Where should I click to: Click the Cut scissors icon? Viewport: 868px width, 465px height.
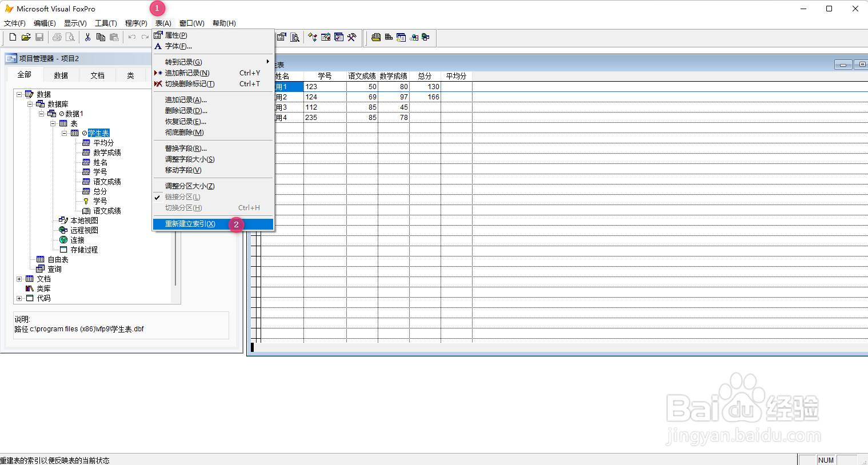[87, 37]
